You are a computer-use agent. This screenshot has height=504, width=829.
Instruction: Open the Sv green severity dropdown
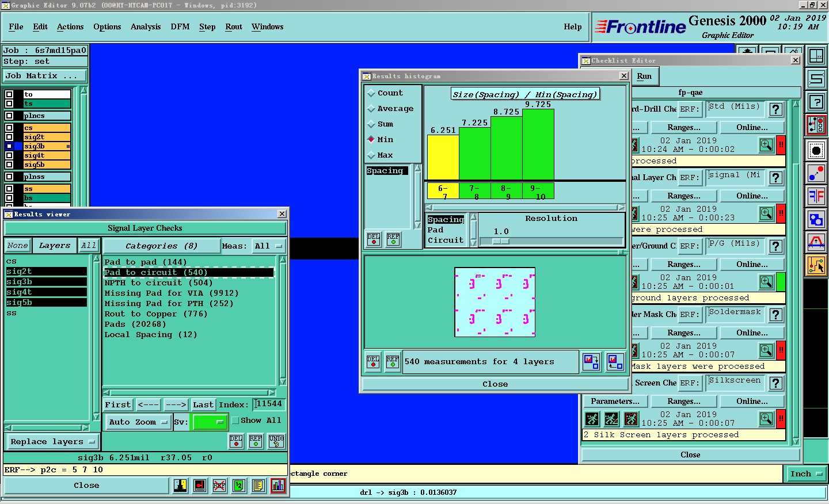(210, 422)
